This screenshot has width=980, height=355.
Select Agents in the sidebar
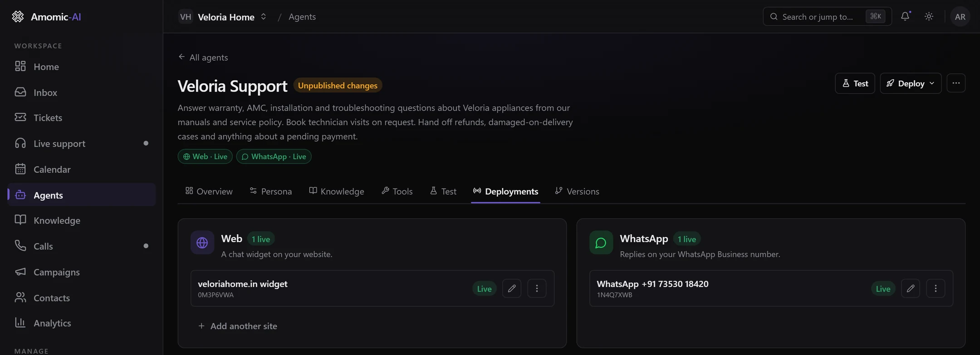[82, 195]
